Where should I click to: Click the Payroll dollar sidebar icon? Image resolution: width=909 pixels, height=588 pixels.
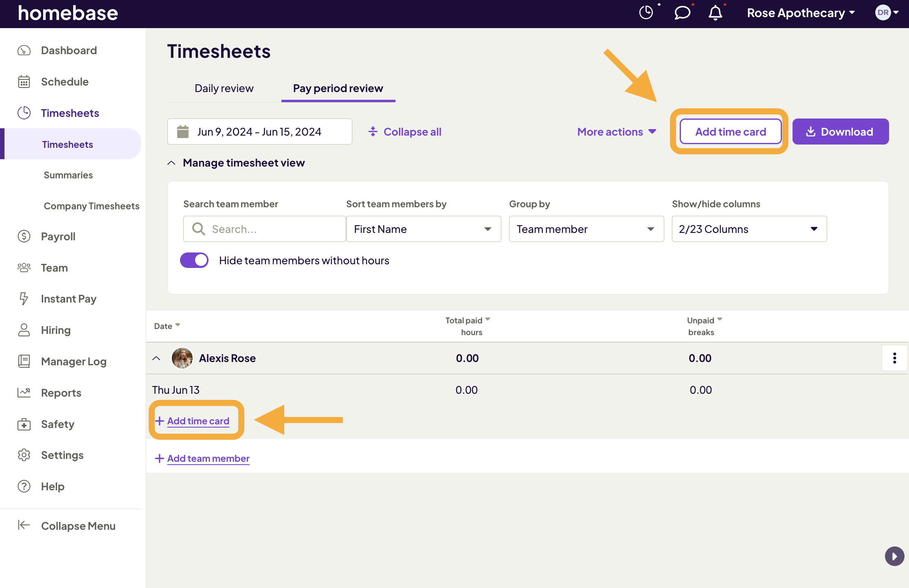tap(24, 236)
